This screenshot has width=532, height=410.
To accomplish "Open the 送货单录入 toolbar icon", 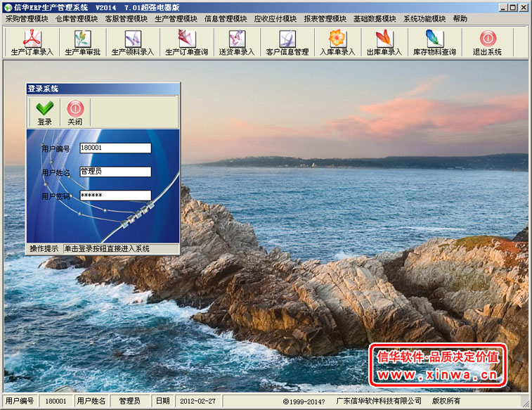I will point(237,42).
